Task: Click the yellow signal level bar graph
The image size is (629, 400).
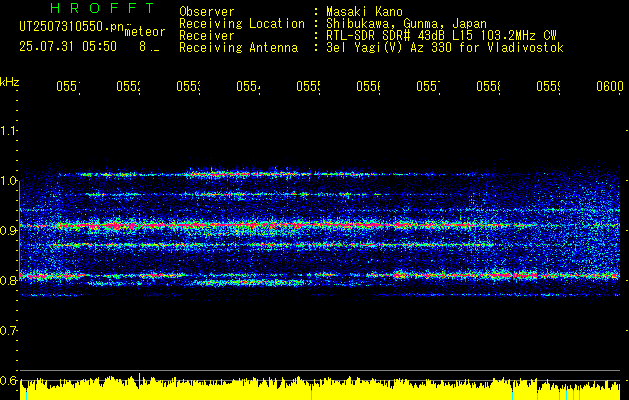Action: (320, 388)
